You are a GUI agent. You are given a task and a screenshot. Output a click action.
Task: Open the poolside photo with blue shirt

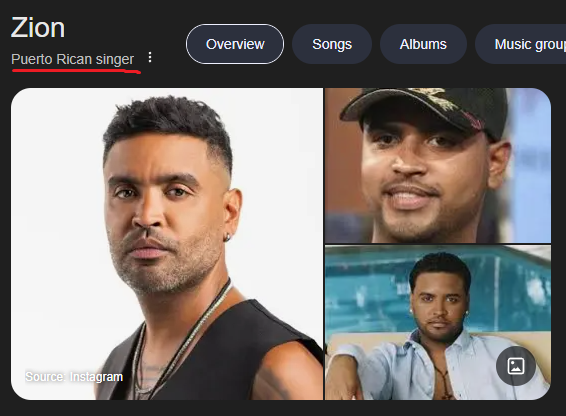438,323
